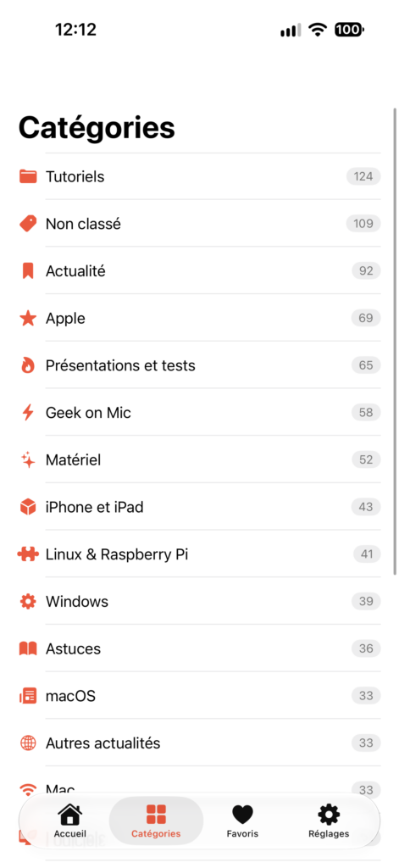Tap the lightning bolt icon beside Geek on Mic
This screenshot has height=868, width=399.
click(x=28, y=413)
